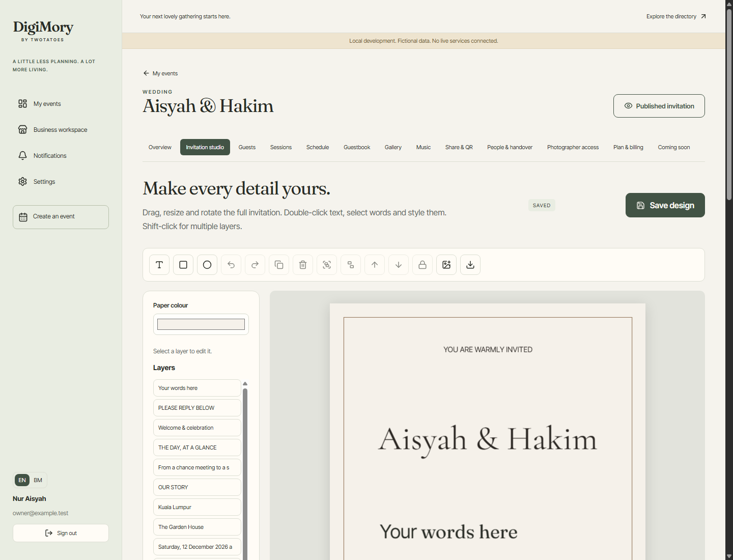This screenshot has height=560, width=733.
Task: Open the Guestbook tab
Action: 357,147
